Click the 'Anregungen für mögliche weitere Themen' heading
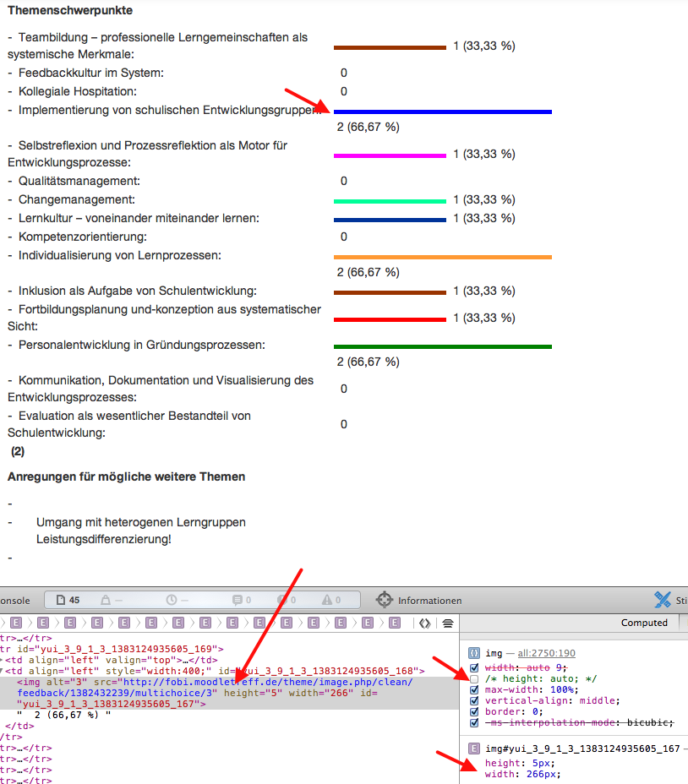688x784 pixels. (126, 477)
